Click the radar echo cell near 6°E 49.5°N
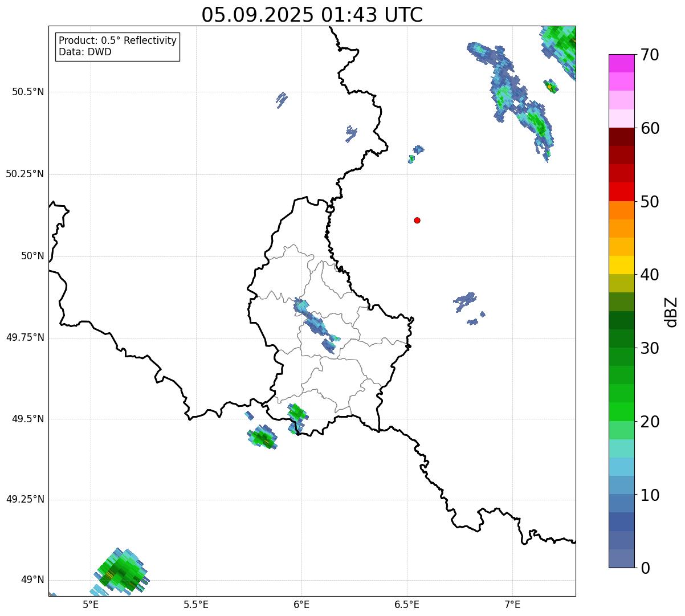 click(x=296, y=413)
